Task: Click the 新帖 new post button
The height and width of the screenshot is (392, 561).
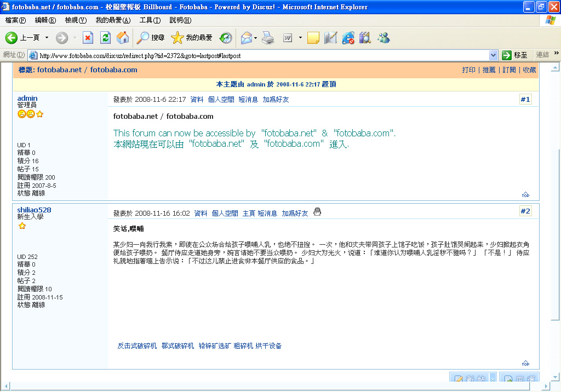Action: [471, 378]
